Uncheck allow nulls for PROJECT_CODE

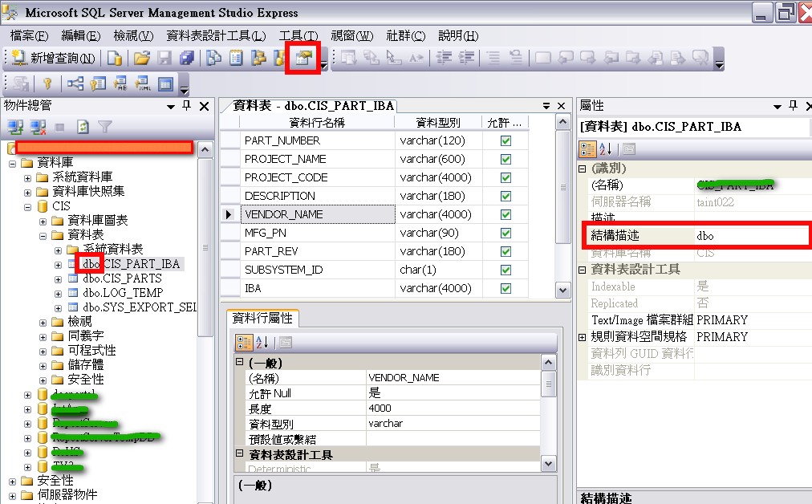point(505,177)
